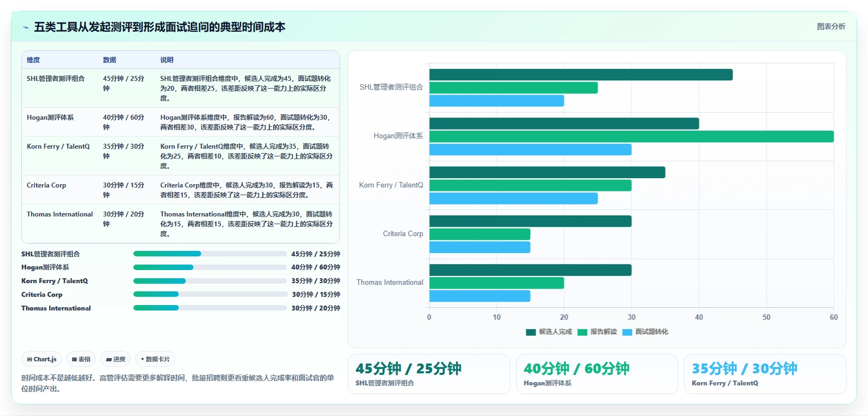868x416 pixels.
Task: Click the 说明 column header
Action: click(x=167, y=60)
